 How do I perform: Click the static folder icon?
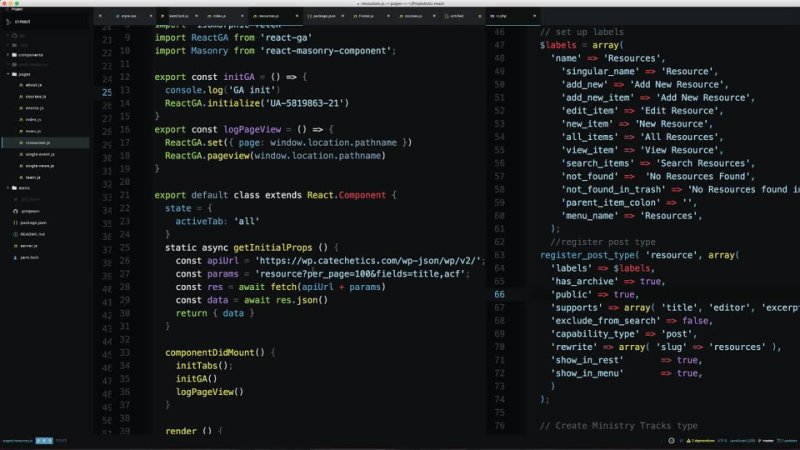(14, 188)
